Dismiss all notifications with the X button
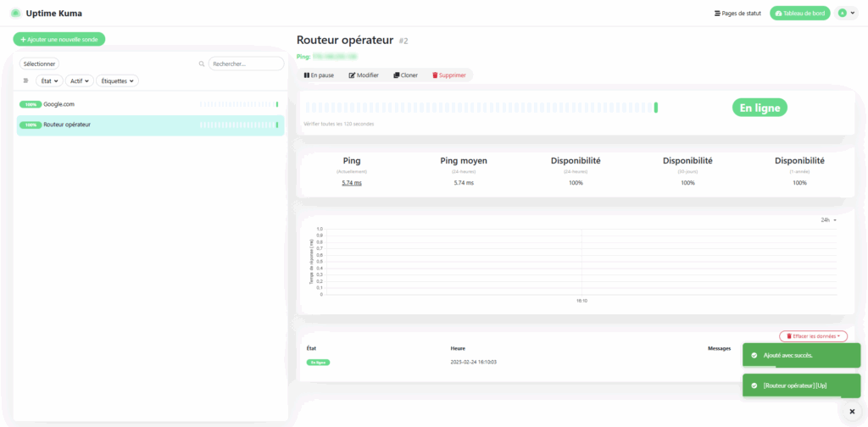The width and height of the screenshot is (868, 427). (852, 411)
